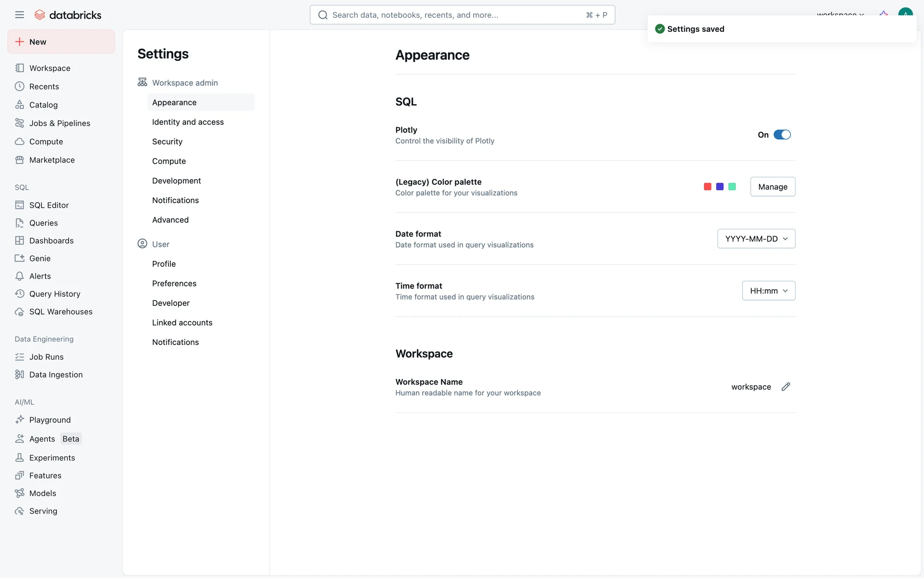The height and width of the screenshot is (578, 924).
Task: Click the red color palette swatch
Action: 707,186
